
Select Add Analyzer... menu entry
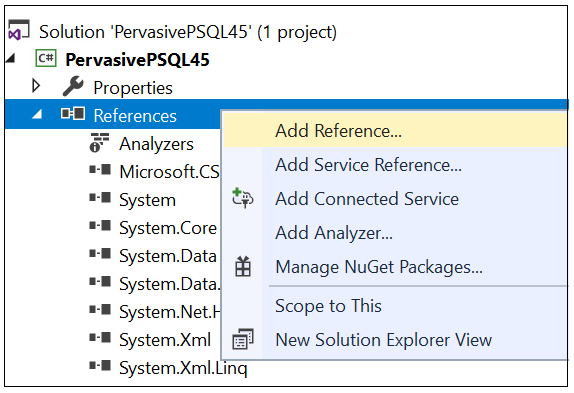[x=396, y=232]
